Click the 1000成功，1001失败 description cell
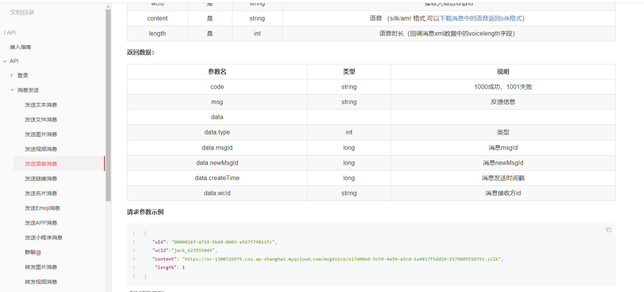Viewport: 644px width, 292px height. tap(503, 87)
